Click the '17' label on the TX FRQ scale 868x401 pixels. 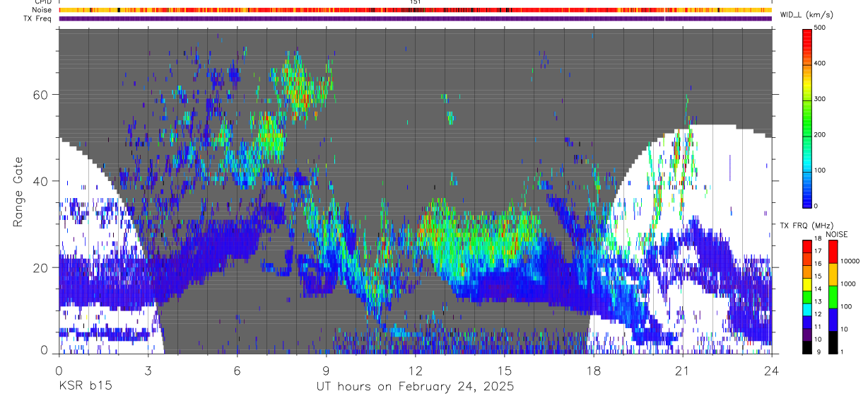818,251
